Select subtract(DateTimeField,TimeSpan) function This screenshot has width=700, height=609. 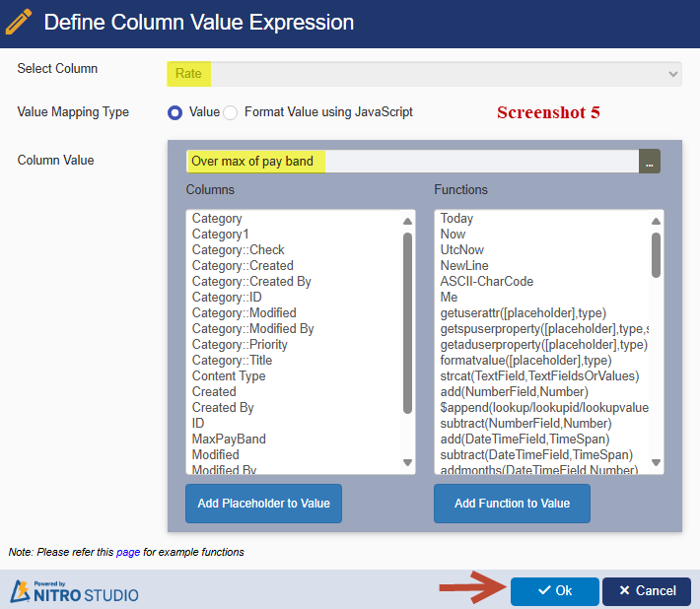click(536, 454)
